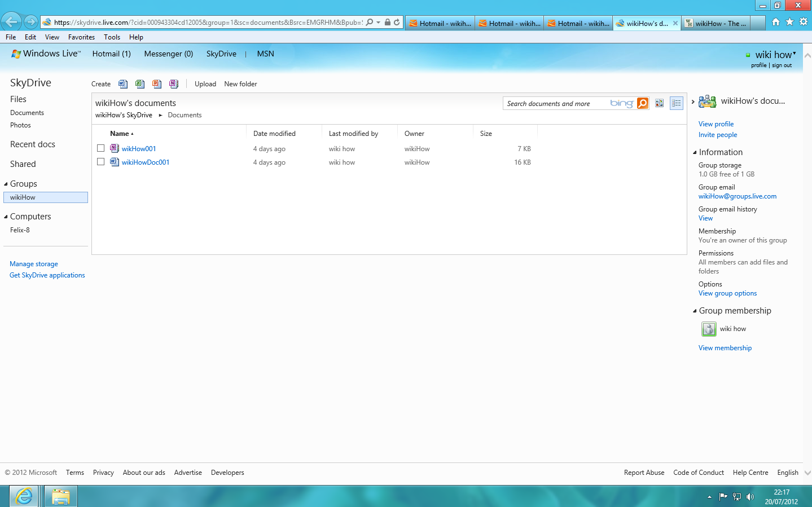
Task: Show hidden system tray icons
Action: [x=709, y=497]
